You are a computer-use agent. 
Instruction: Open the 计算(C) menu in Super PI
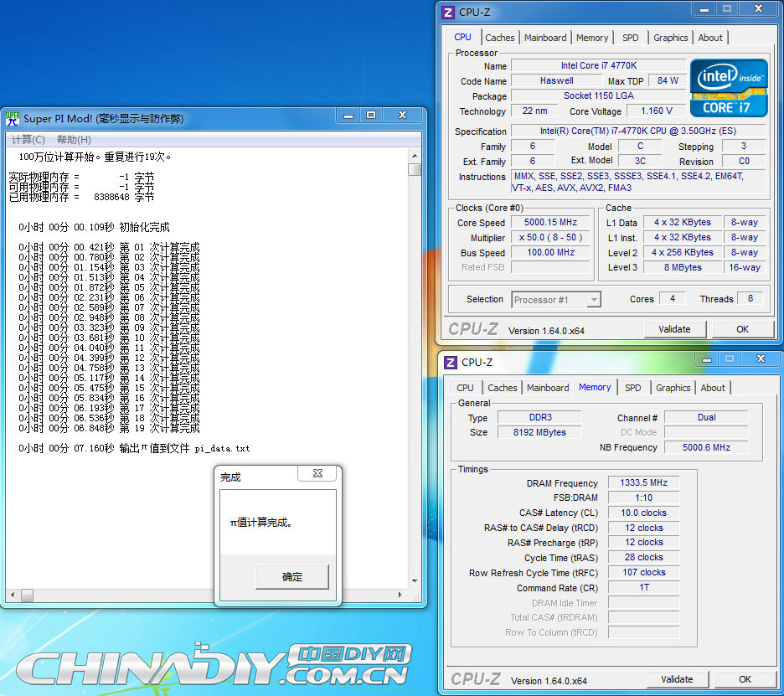click(28, 140)
